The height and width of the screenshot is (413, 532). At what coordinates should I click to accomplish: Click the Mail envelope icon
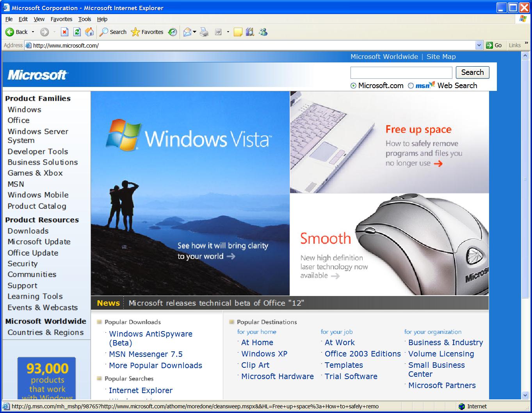click(187, 32)
